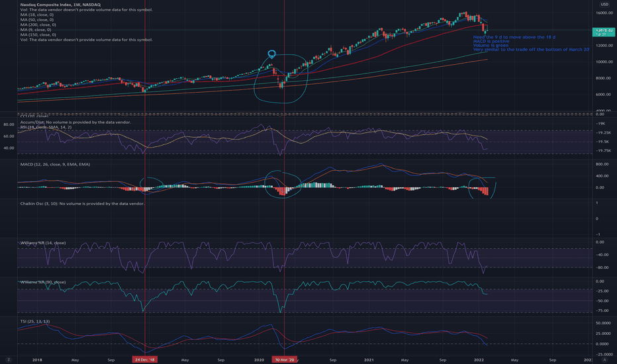Click the 16000.00 price axis label
Viewport: 617px width, 364px height.
point(604,13)
